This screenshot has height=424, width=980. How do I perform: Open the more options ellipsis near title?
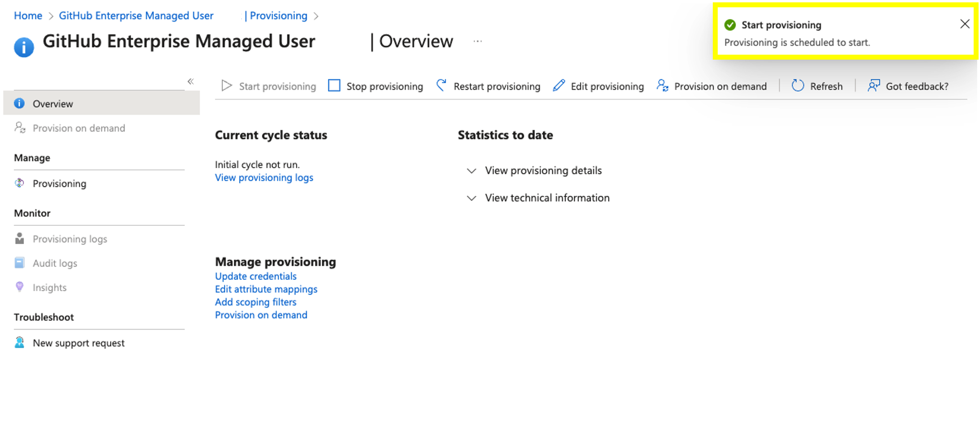478,41
